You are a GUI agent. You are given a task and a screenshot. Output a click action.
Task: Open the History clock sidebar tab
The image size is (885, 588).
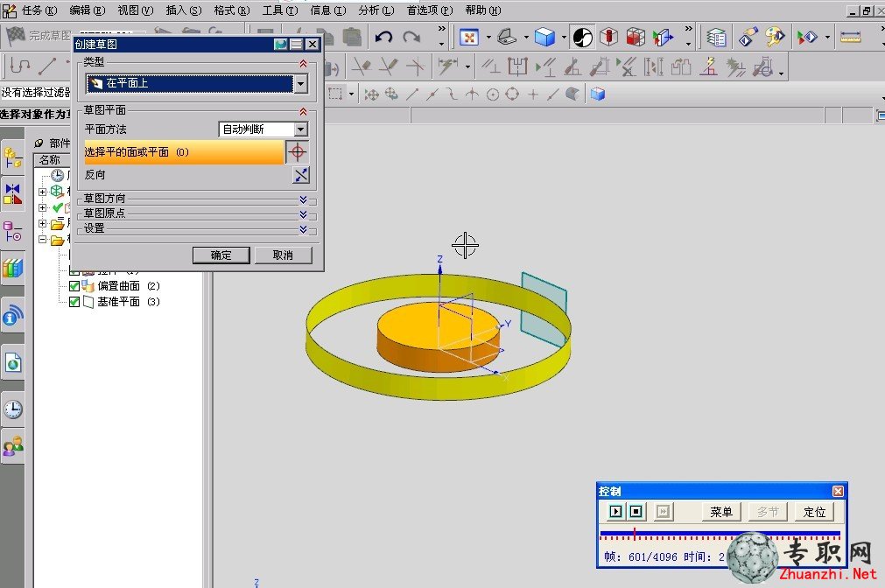[12, 409]
